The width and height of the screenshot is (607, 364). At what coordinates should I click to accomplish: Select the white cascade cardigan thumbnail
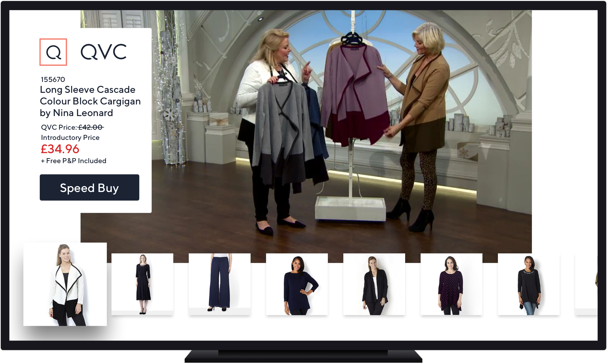coord(65,284)
